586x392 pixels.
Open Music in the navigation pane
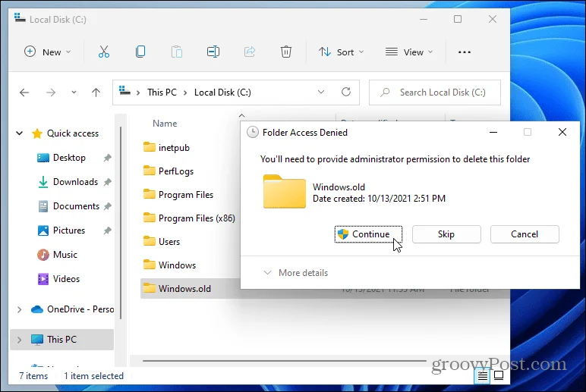65,255
